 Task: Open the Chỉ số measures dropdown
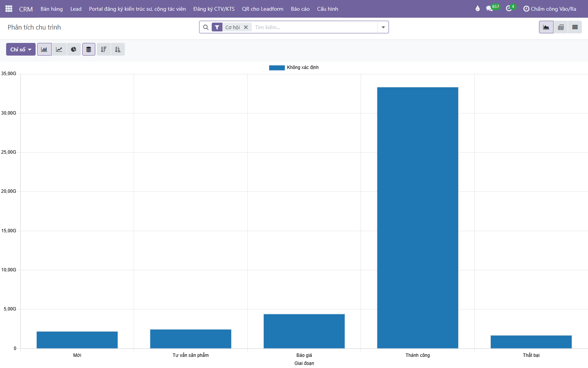21,49
